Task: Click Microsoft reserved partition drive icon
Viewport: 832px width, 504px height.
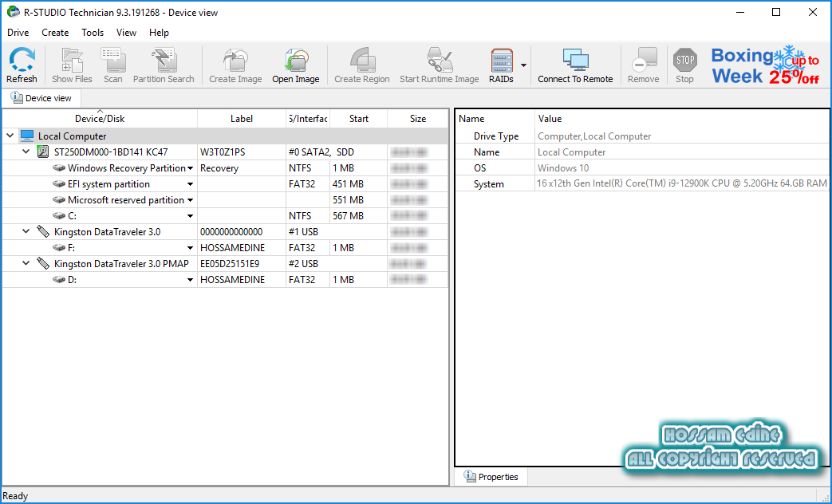Action: click(59, 200)
